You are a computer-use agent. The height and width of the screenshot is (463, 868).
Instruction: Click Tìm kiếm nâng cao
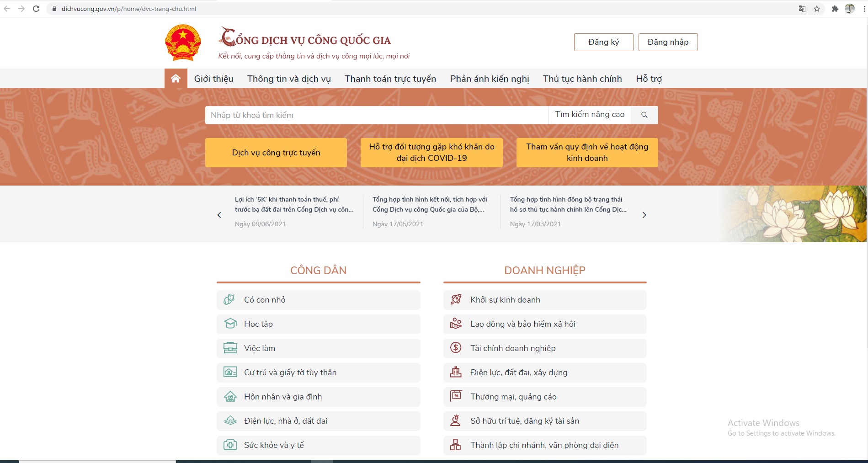(590, 115)
